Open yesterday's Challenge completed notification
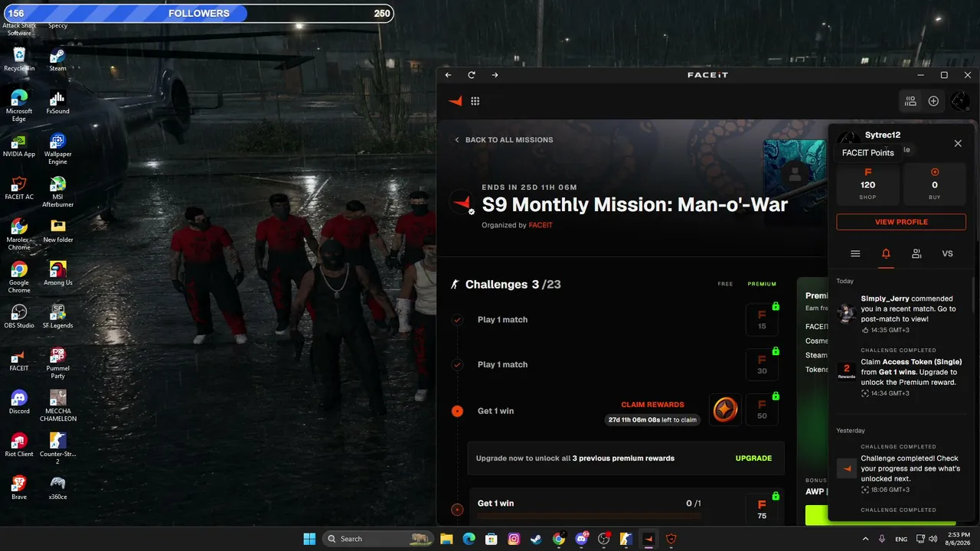Image resolution: width=980 pixels, height=551 pixels. [x=901, y=468]
